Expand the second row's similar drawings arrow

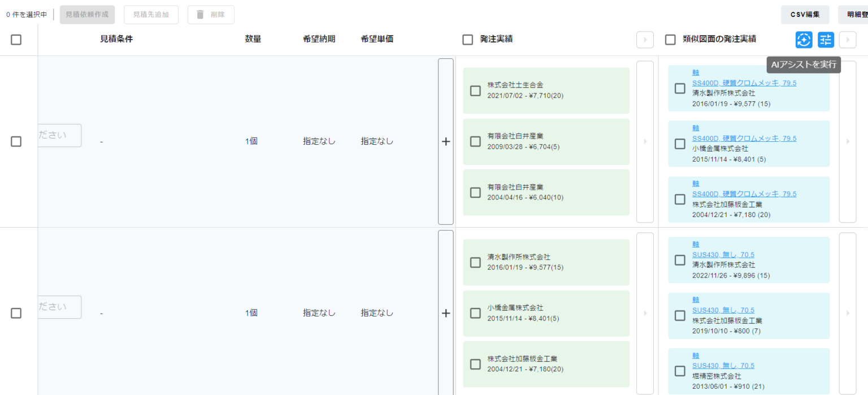click(848, 313)
